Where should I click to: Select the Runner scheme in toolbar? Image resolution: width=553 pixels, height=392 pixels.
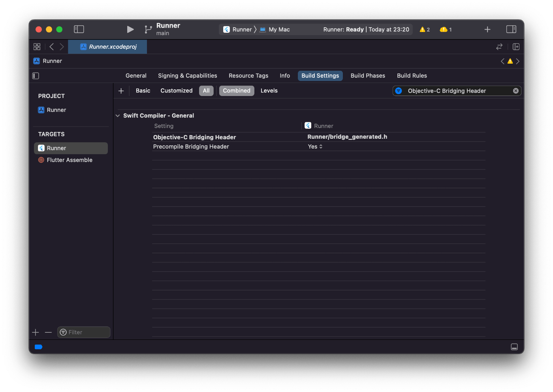point(238,30)
